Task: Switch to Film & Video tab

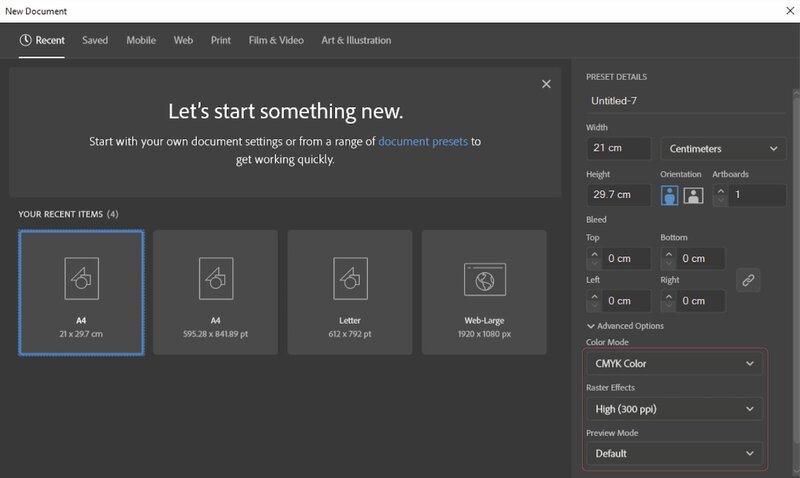Action: pyautogui.click(x=276, y=40)
